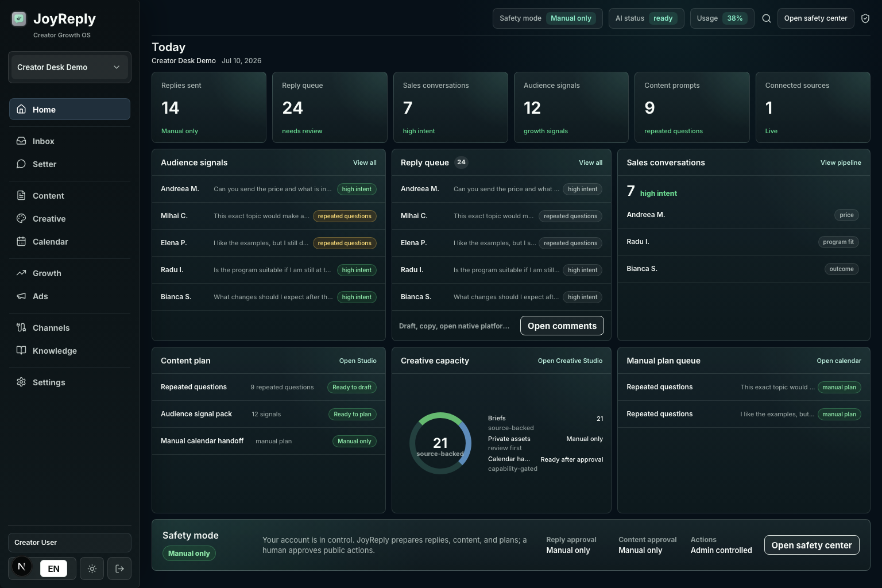Screen dimensions: 882x588
Task: Click the Open Creative Studio link
Action: pyautogui.click(x=570, y=361)
